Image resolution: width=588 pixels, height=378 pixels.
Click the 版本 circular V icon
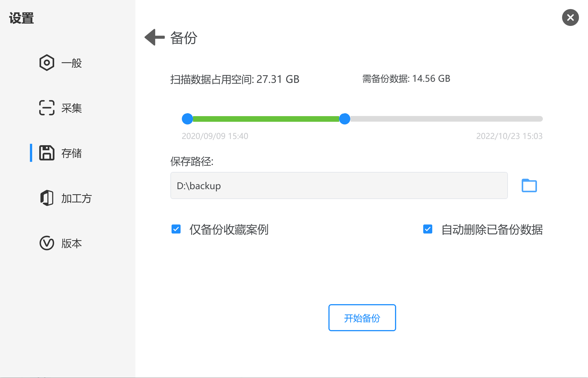pyautogui.click(x=47, y=243)
